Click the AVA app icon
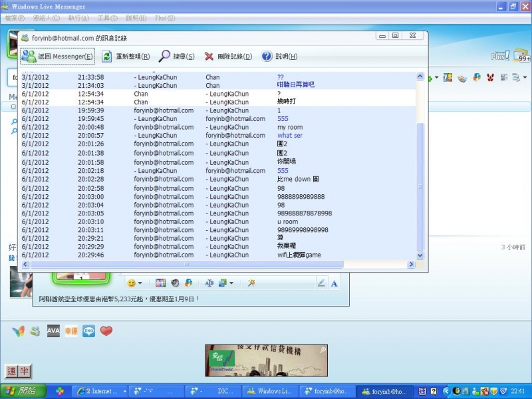 point(53,331)
